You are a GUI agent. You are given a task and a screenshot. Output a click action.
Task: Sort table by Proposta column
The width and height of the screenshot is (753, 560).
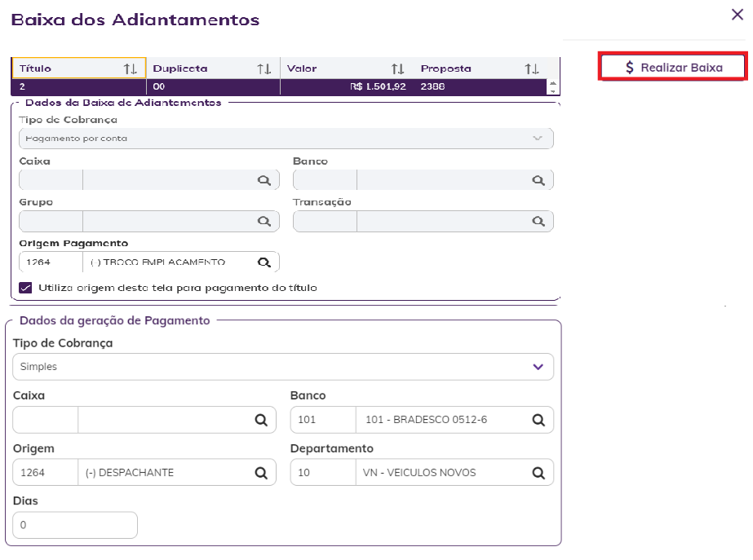point(532,69)
